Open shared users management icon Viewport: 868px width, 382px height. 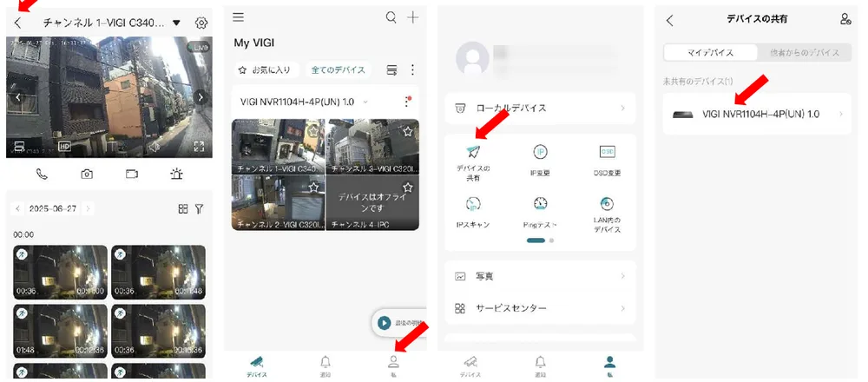coord(845,19)
